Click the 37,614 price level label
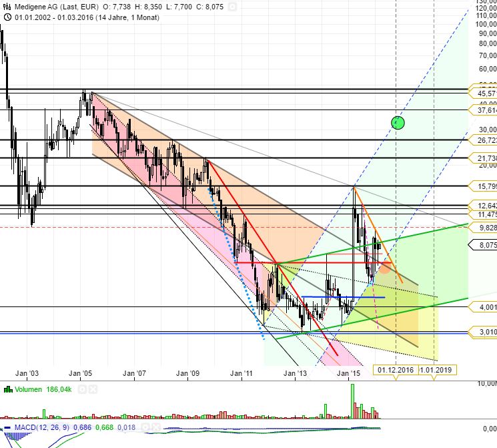 (484, 110)
